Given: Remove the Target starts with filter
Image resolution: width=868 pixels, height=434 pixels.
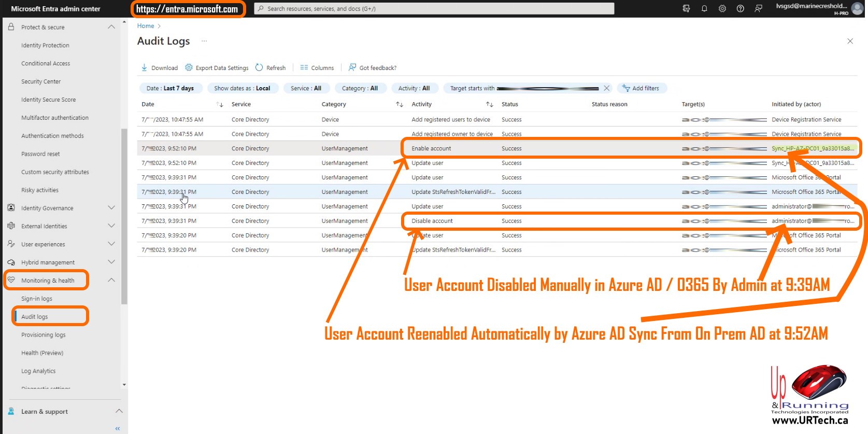Looking at the screenshot, I should tap(606, 88).
